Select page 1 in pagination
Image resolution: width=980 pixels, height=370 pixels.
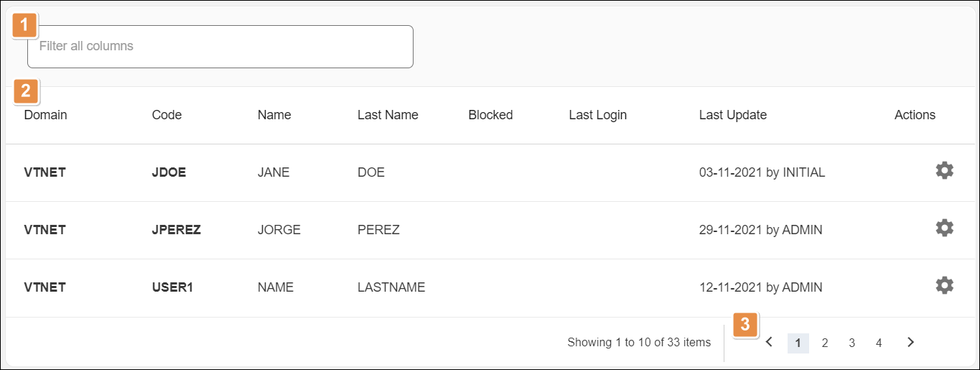pyautogui.click(x=798, y=343)
